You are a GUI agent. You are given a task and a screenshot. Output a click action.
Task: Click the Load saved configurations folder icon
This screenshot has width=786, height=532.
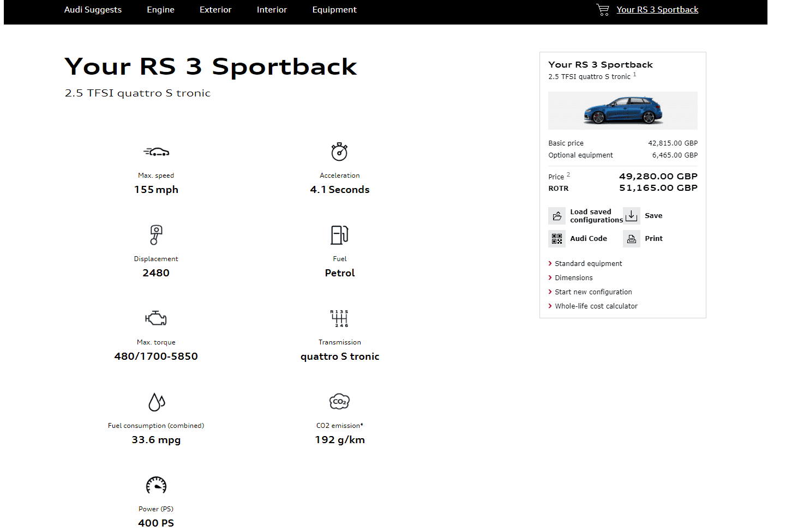[557, 216]
